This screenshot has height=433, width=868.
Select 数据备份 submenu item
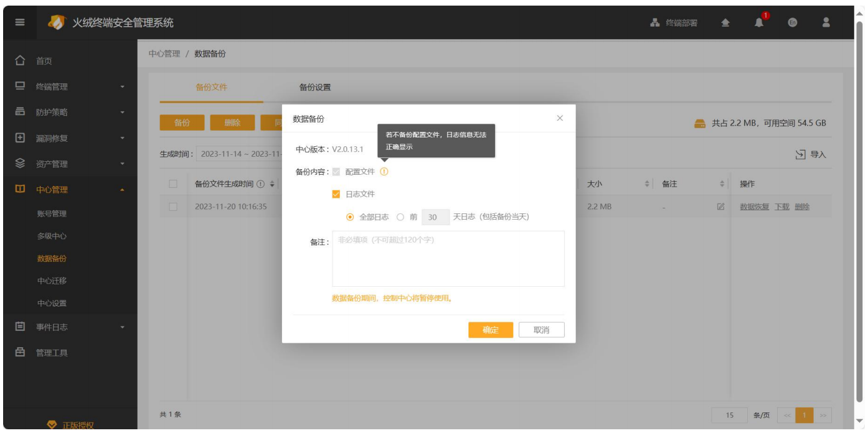(52, 259)
